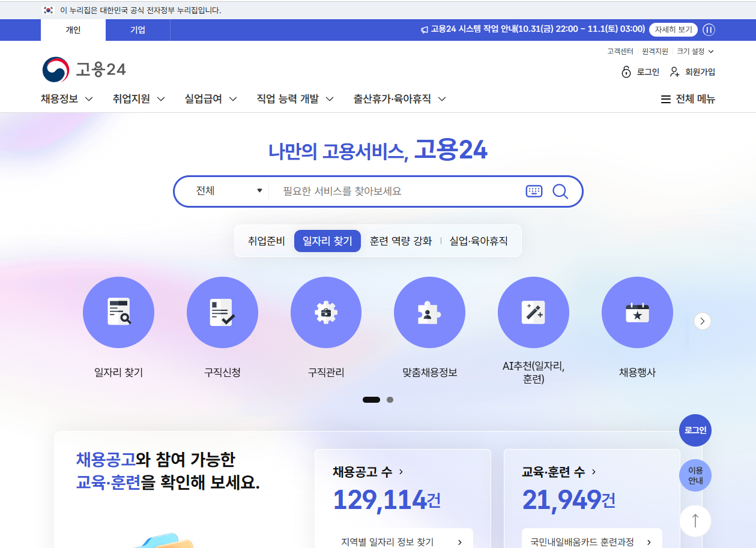
Task: Click the 채용공고 수 heading link
Action: 368,472
